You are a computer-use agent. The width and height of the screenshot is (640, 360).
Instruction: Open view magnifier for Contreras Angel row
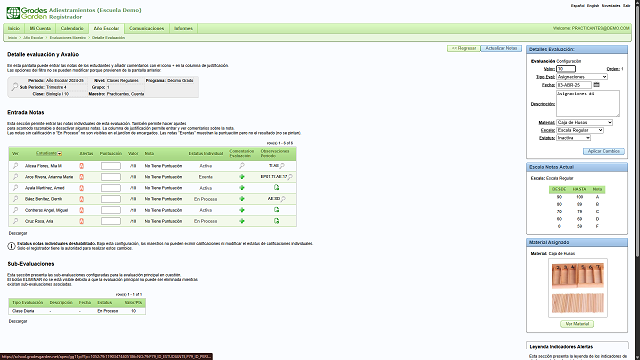tap(15, 210)
